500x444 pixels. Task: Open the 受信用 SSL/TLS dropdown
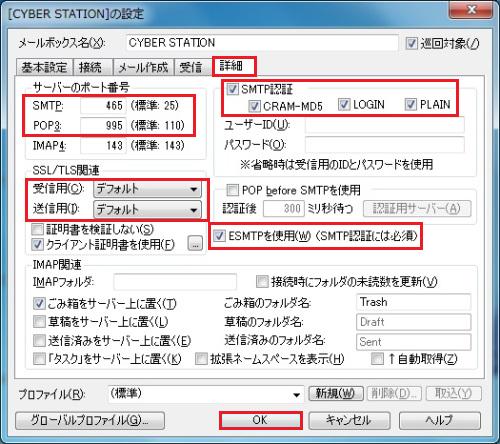point(147,189)
